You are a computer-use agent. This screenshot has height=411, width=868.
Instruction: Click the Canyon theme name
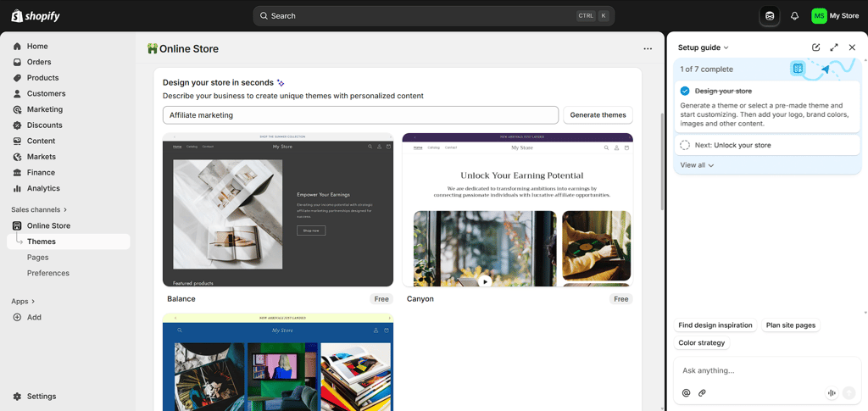pyautogui.click(x=420, y=299)
